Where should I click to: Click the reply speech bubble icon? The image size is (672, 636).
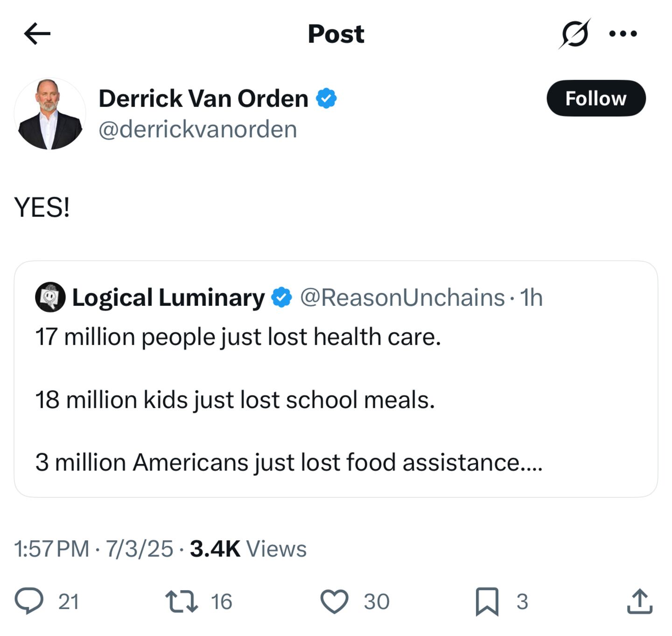pyautogui.click(x=29, y=601)
